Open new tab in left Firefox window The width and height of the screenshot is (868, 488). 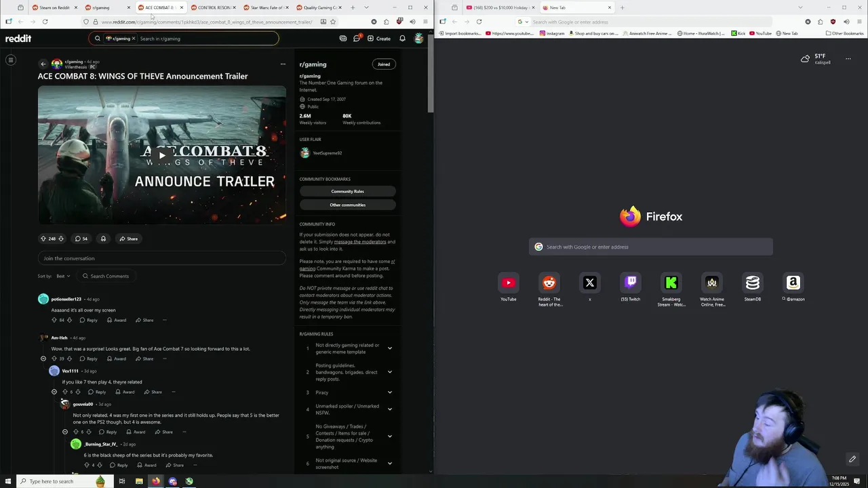click(x=353, y=7)
